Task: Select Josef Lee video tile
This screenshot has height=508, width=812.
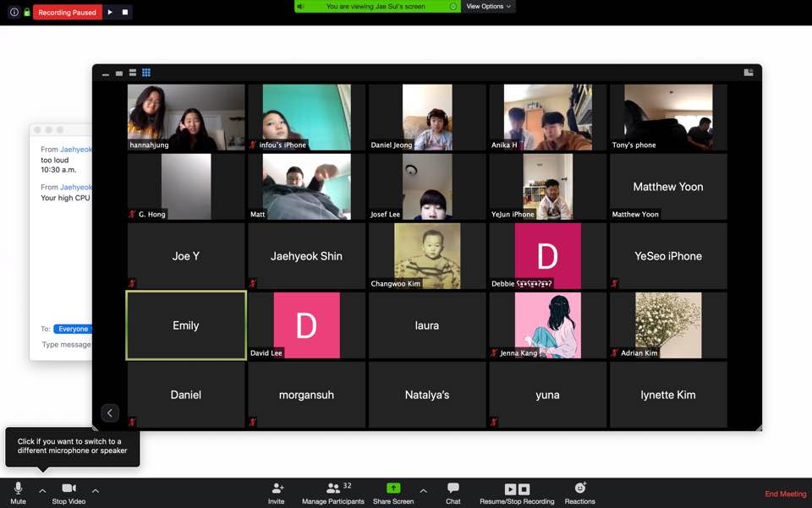Action: click(x=427, y=187)
